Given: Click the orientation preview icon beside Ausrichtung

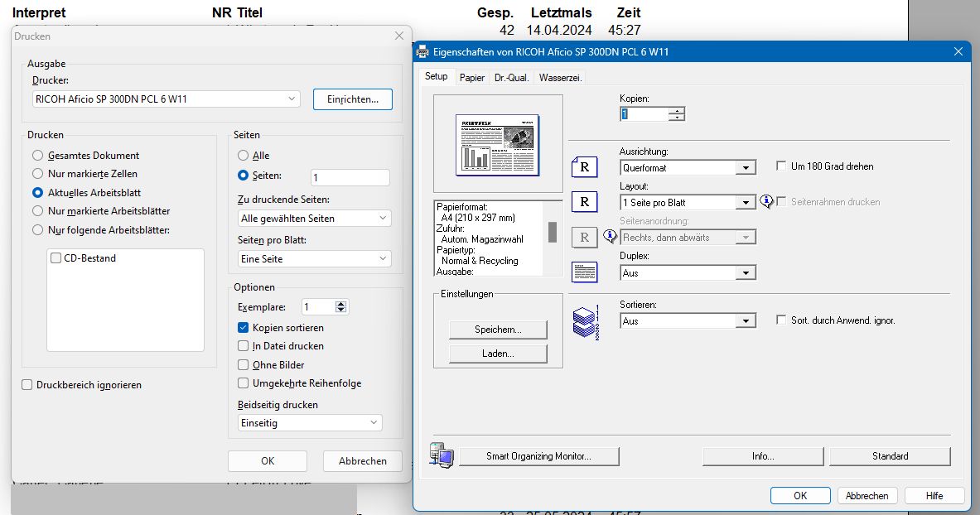Looking at the screenshot, I should (584, 167).
